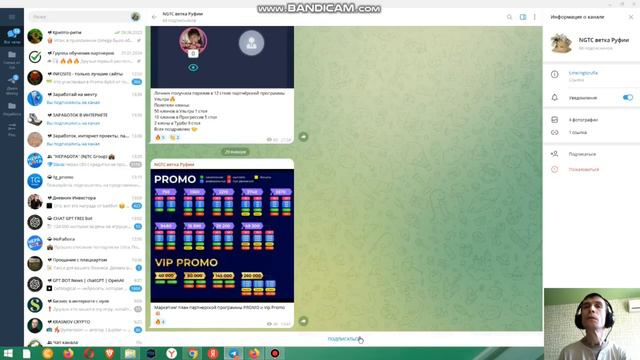Go back with the arrow button

pyautogui.click(x=154, y=17)
